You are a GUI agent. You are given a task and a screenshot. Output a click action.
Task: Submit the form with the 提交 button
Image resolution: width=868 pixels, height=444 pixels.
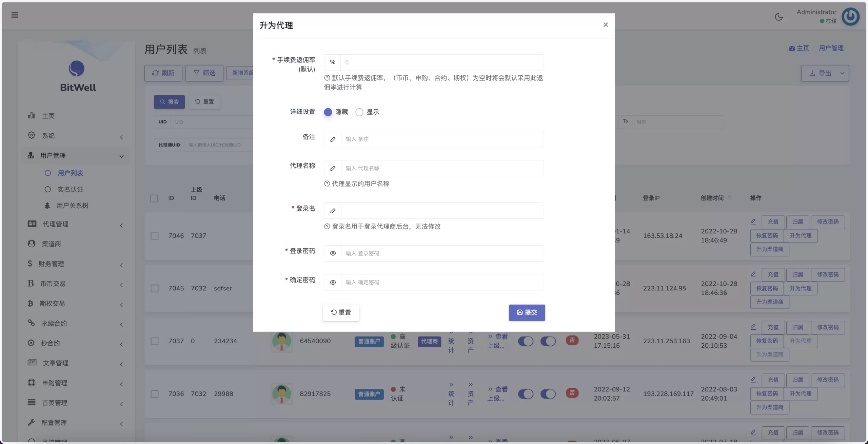[x=527, y=312]
